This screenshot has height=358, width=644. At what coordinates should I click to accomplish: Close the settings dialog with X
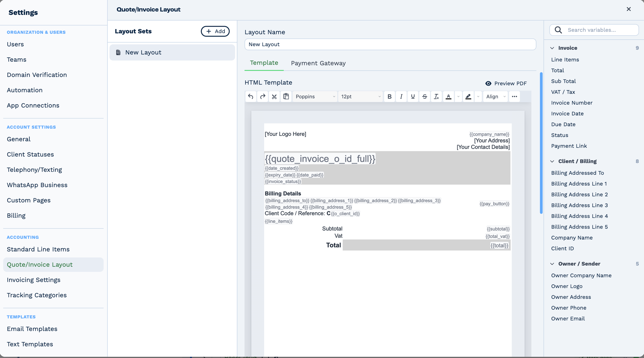[629, 9]
